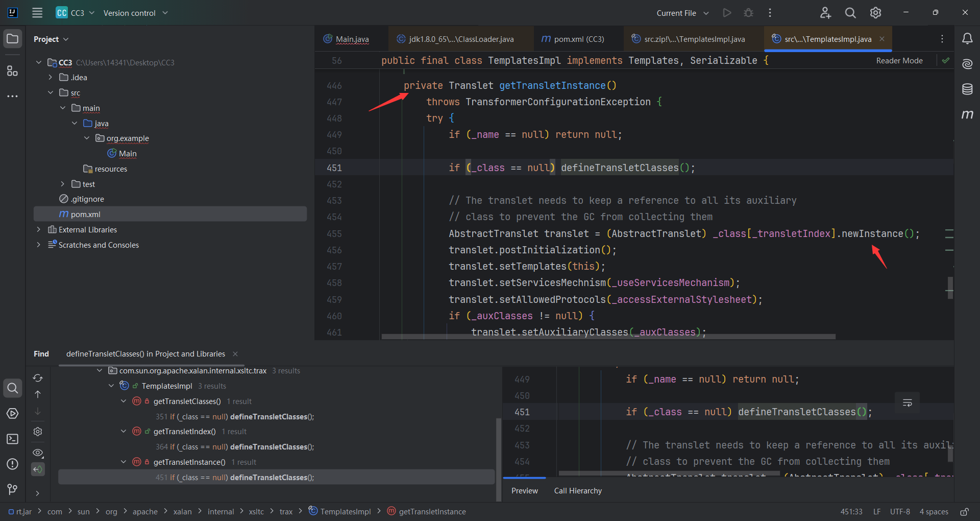Screen dimensions: 980x521
Task: Open the Notifications bell
Action: [967, 39]
